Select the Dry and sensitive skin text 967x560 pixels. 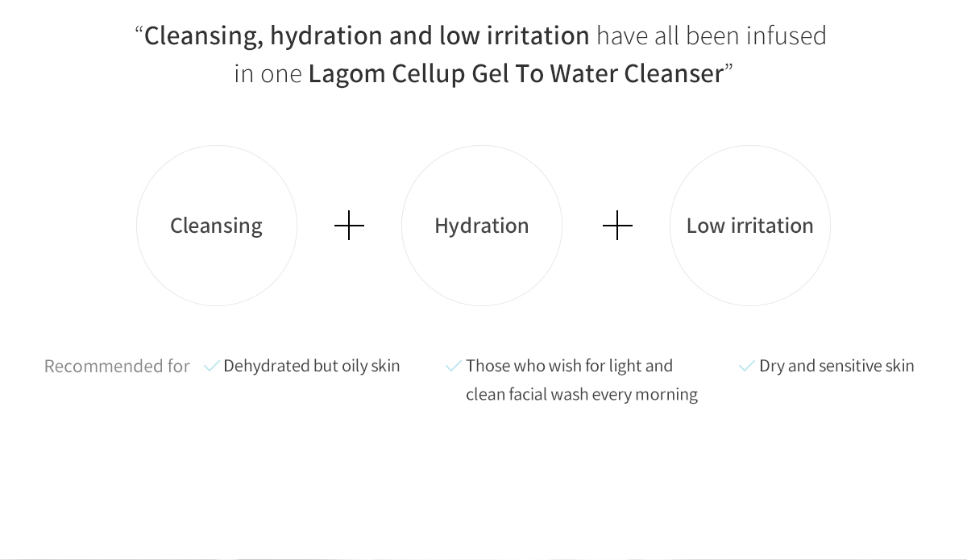coord(836,366)
